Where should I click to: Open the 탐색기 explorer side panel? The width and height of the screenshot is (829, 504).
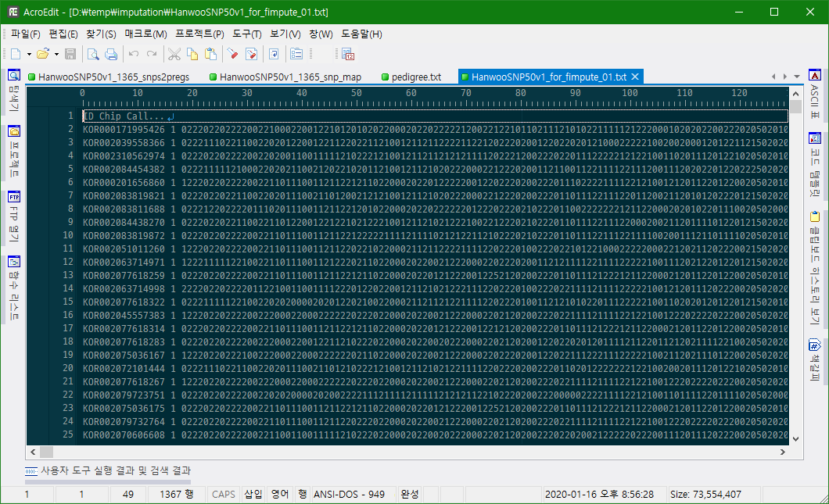tap(14, 91)
